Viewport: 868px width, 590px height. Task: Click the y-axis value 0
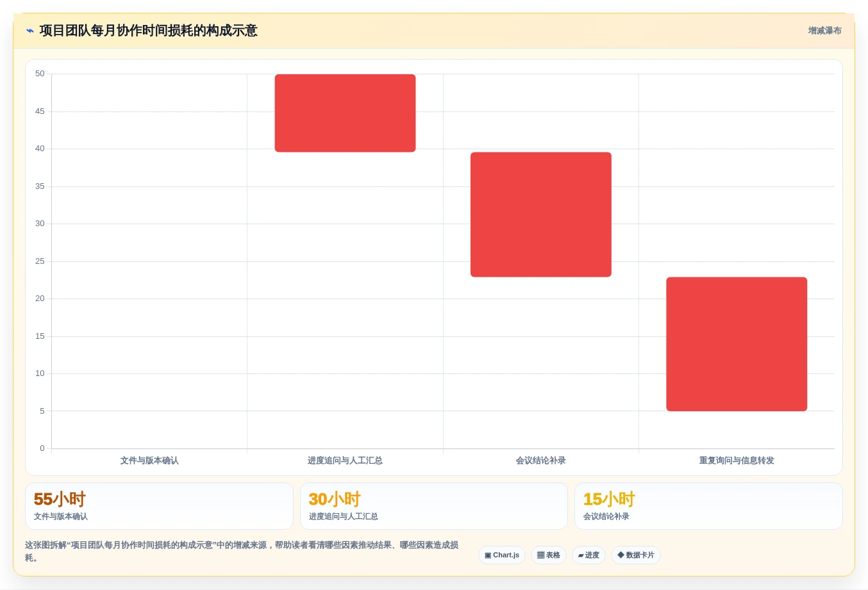coord(42,448)
